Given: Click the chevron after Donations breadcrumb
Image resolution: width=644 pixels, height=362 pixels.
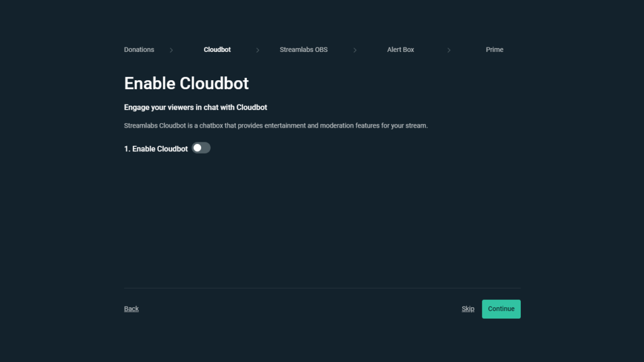Looking at the screenshot, I should pyautogui.click(x=172, y=50).
